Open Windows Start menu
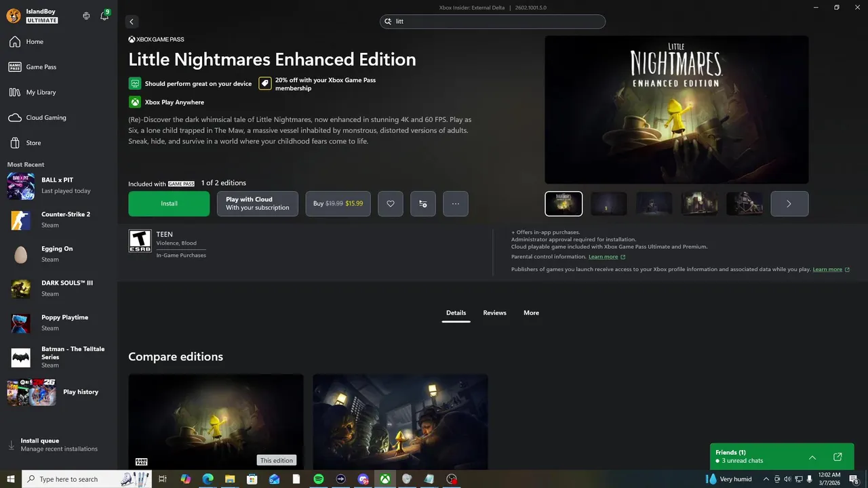 (x=11, y=479)
